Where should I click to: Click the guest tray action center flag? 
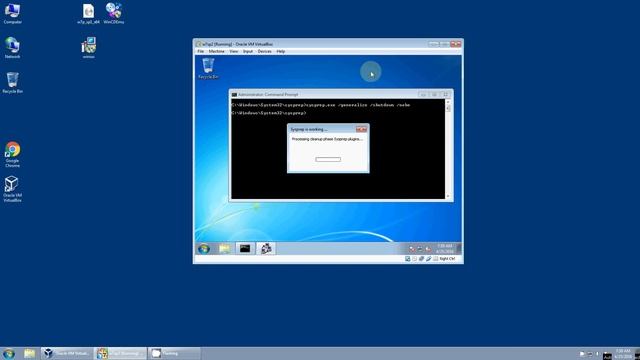point(412,249)
